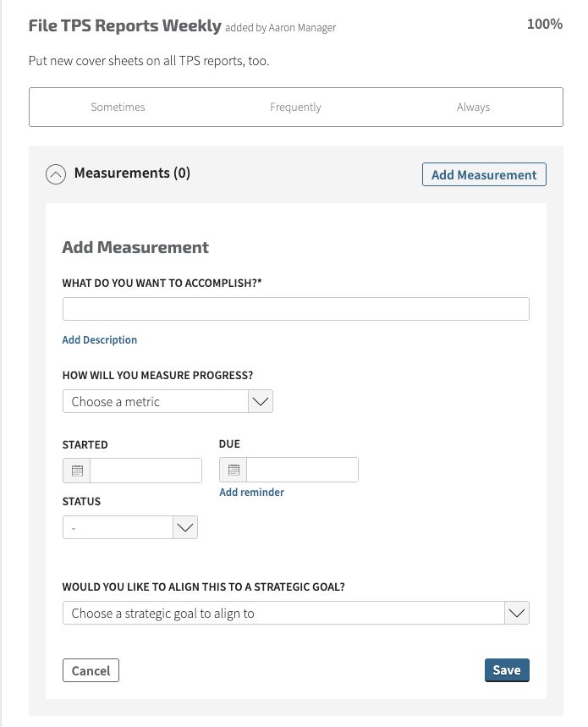
Task: Click the Add reminder link
Action: 251,493
